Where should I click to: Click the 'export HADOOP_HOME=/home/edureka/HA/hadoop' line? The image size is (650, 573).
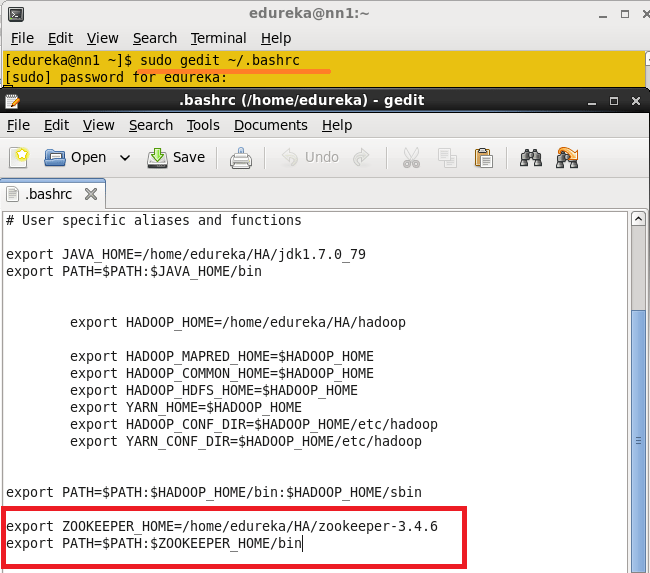point(238,322)
